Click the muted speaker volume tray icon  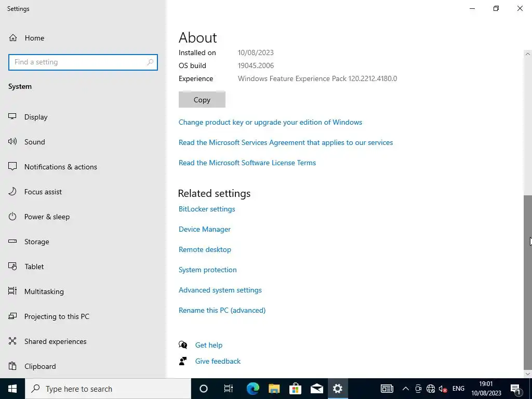tap(443, 389)
